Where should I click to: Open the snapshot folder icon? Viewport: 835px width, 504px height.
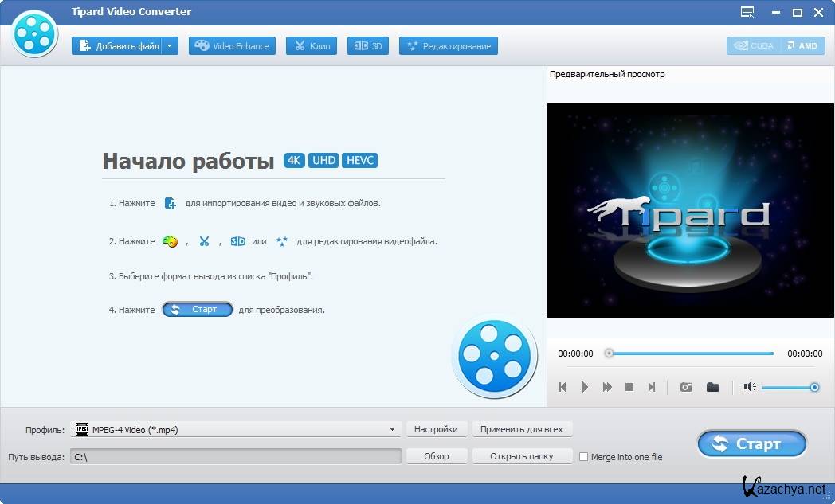pyautogui.click(x=712, y=387)
